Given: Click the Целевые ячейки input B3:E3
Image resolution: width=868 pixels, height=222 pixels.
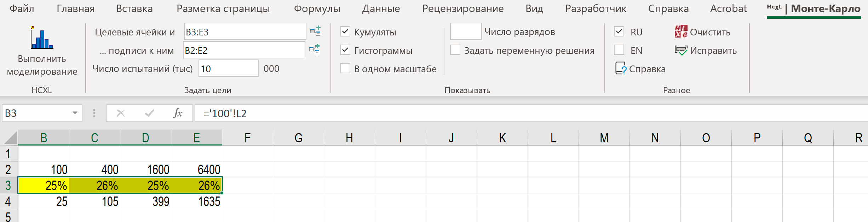Looking at the screenshot, I should click(x=245, y=32).
